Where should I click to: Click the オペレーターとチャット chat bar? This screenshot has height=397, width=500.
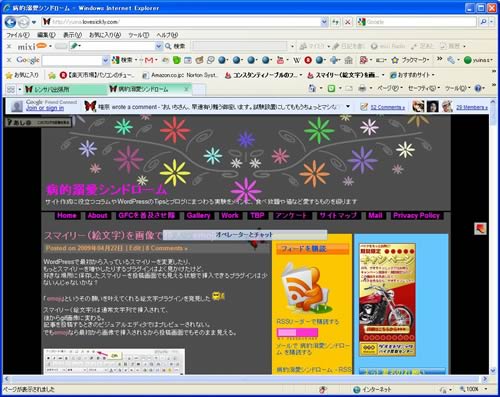tap(244, 235)
